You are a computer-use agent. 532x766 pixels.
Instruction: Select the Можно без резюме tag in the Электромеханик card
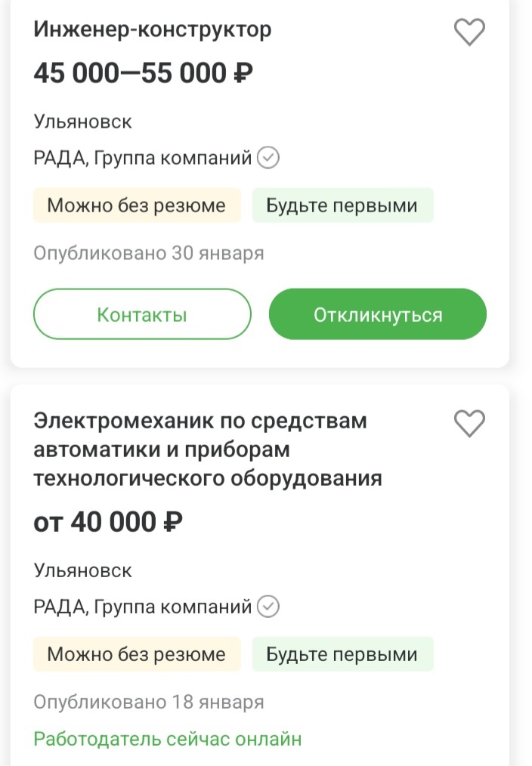pos(137,654)
